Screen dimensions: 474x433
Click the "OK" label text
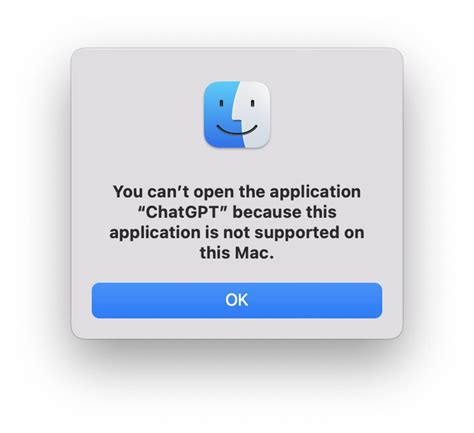237,300
